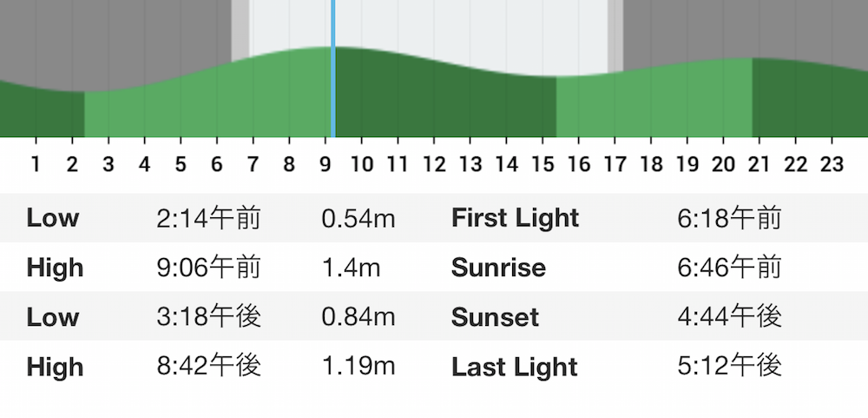Click the 1.19m tide height value
This screenshot has width=868, height=418.
tap(358, 367)
